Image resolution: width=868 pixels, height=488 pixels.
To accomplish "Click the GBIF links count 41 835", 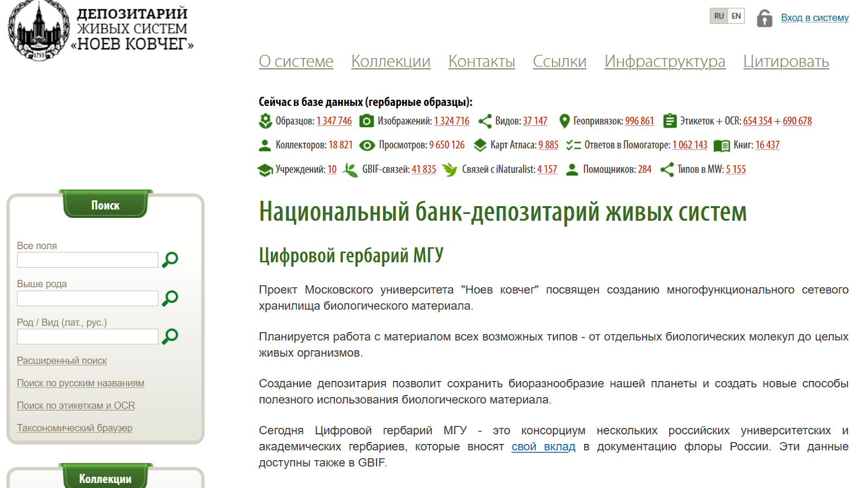I will 424,169.
